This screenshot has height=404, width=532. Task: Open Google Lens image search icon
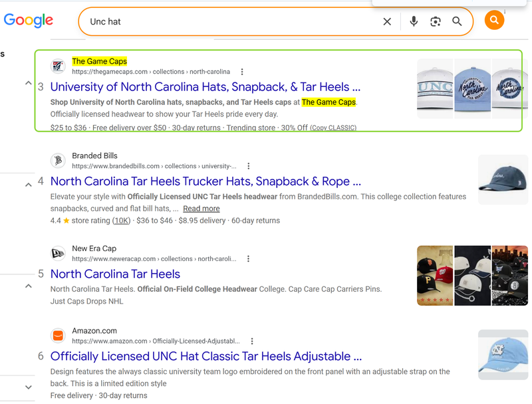pos(436,22)
